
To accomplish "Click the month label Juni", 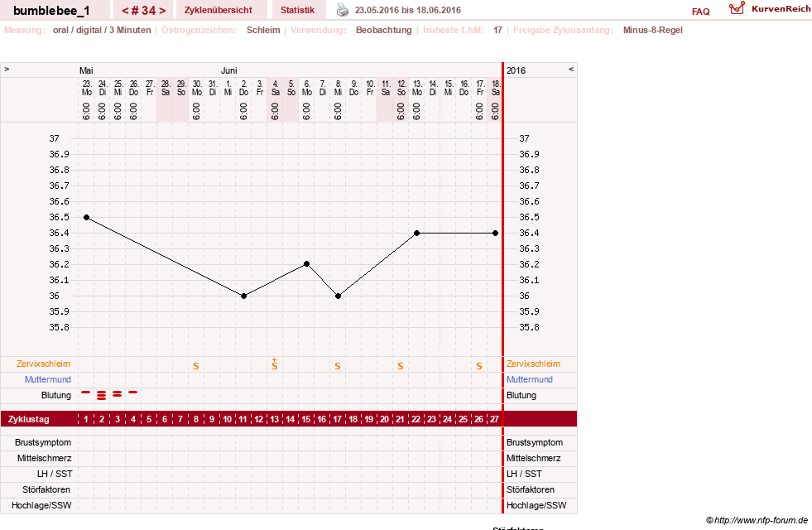I will point(229,70).
